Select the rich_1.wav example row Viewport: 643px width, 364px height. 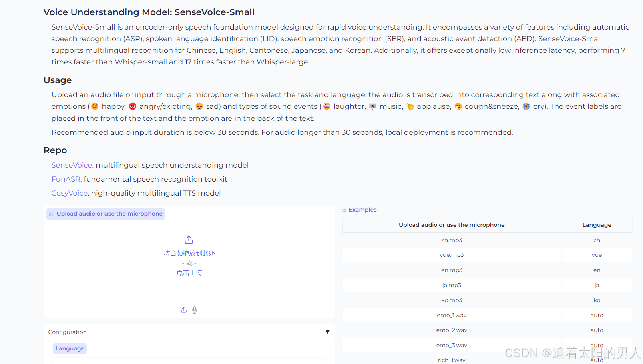click(x=487, y=359)
